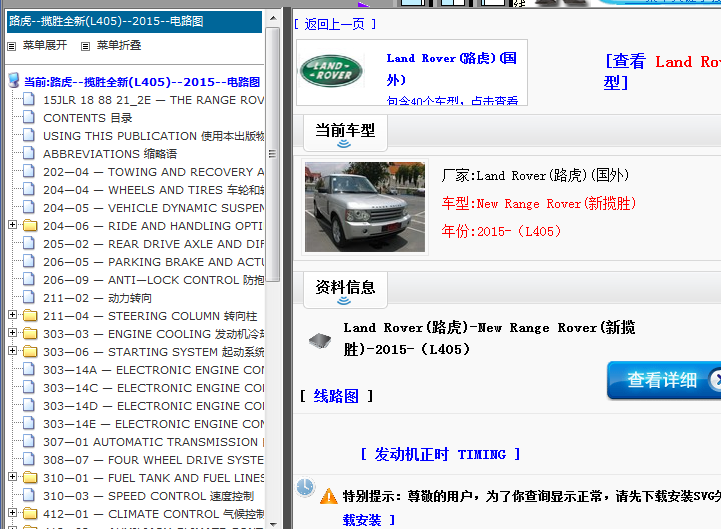Click the 菜单折叠 collapse-menu icon

pyautogui.click(x=85, y=46)
